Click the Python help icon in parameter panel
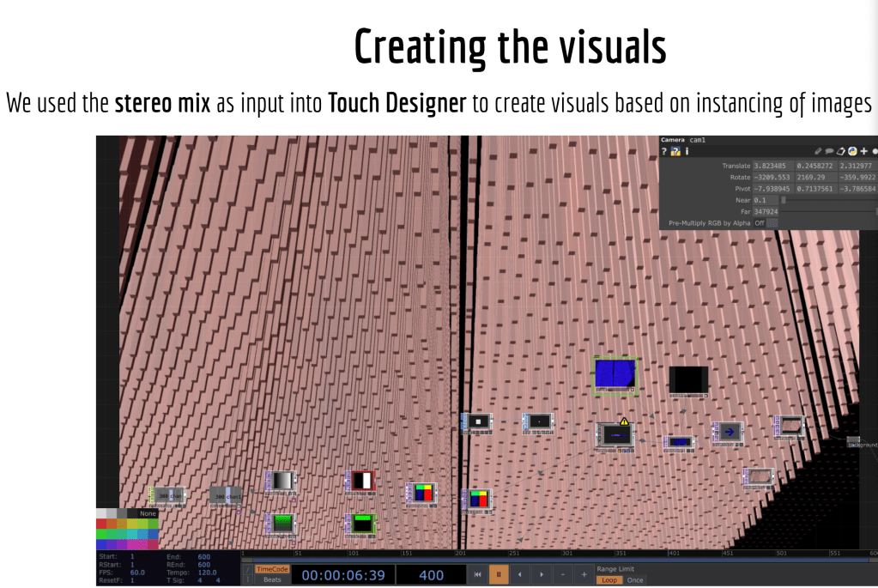The height and width of the screenshot is (588, 878). 675,151
